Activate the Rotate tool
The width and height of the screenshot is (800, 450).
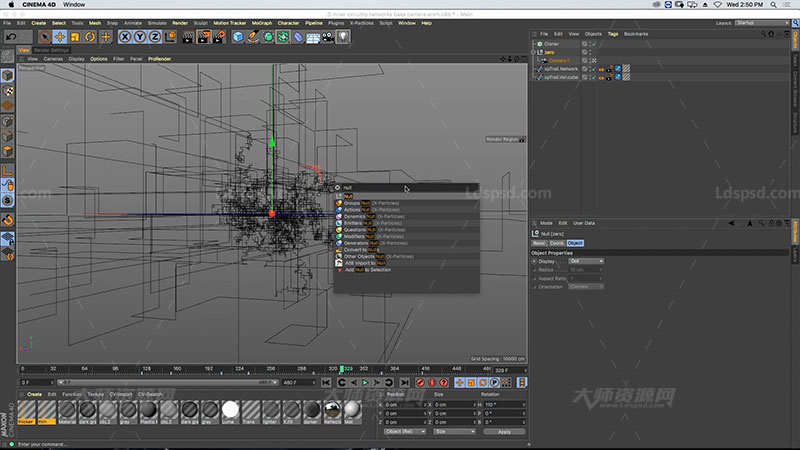[90, 37]
